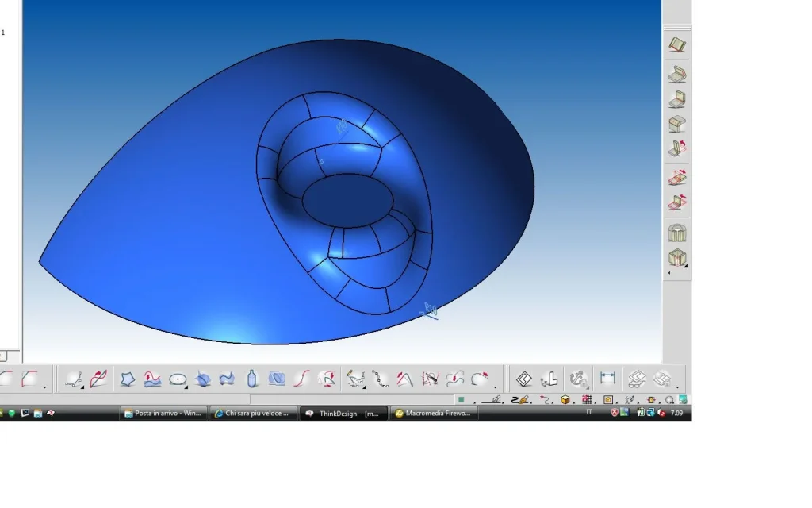Open the profile toolbar overflow arrow
Screen dimensions: 812x508
pos(678,387)
